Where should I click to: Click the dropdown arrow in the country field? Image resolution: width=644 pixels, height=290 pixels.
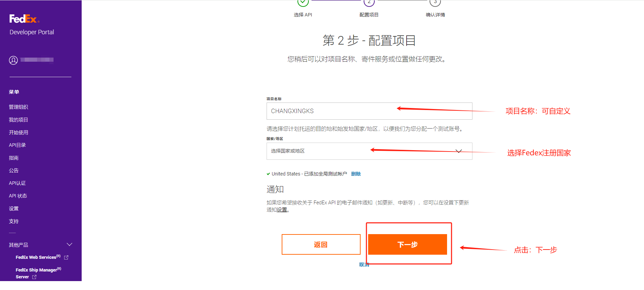click(458, 151)
